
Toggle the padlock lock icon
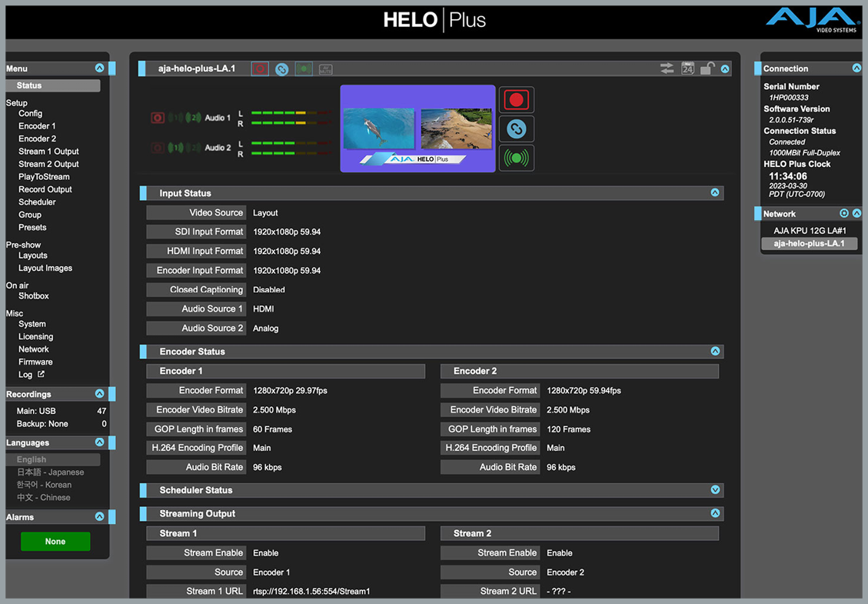tap(707, 69)
